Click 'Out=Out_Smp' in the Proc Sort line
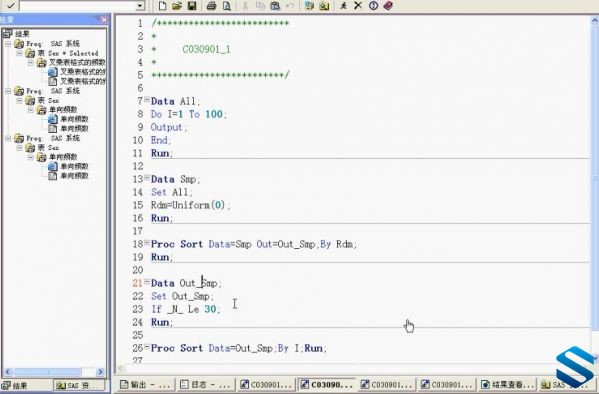Viewport: 599px width, 394px height. (x=287, y=244)
